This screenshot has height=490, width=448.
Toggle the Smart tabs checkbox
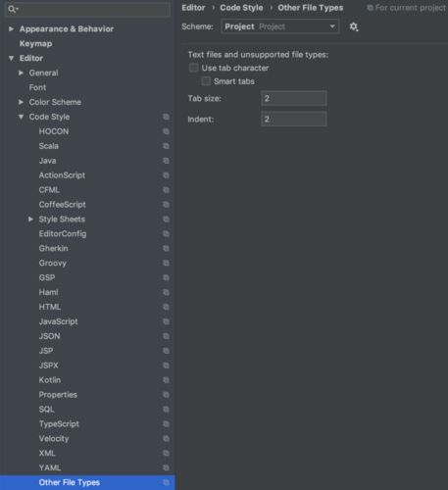click(206, 81)
